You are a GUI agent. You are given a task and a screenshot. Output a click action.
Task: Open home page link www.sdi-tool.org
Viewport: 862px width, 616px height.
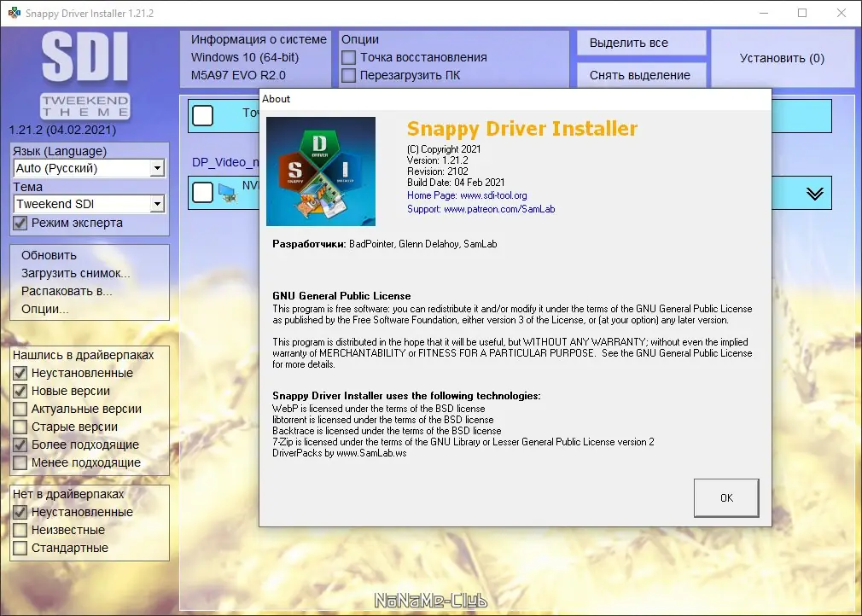point(493,195)
